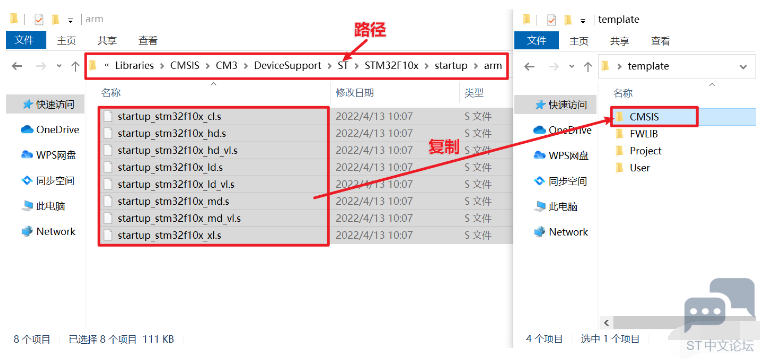This screenshot has height=361, width=763.
Task: Open the 共享 tab in arm window
Action: click(x=107, y=40)
